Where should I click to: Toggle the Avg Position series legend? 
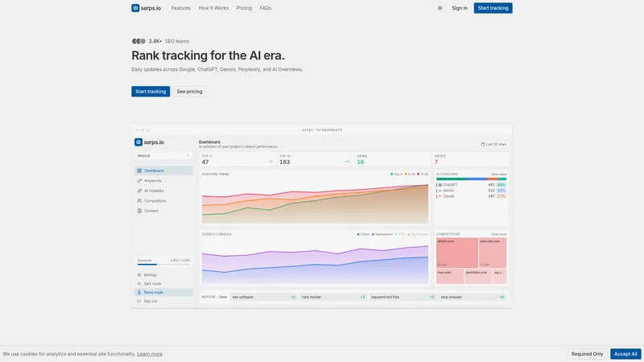417,234
